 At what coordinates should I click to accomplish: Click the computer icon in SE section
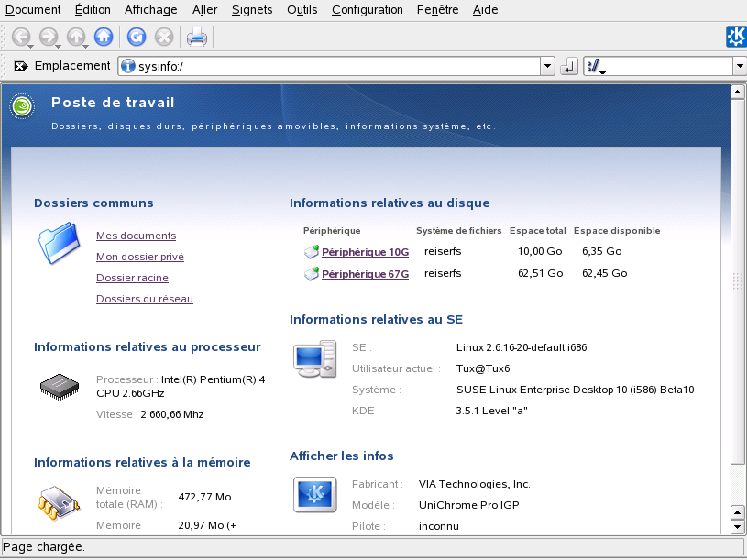pyautogui.click(x=315, y=359)
